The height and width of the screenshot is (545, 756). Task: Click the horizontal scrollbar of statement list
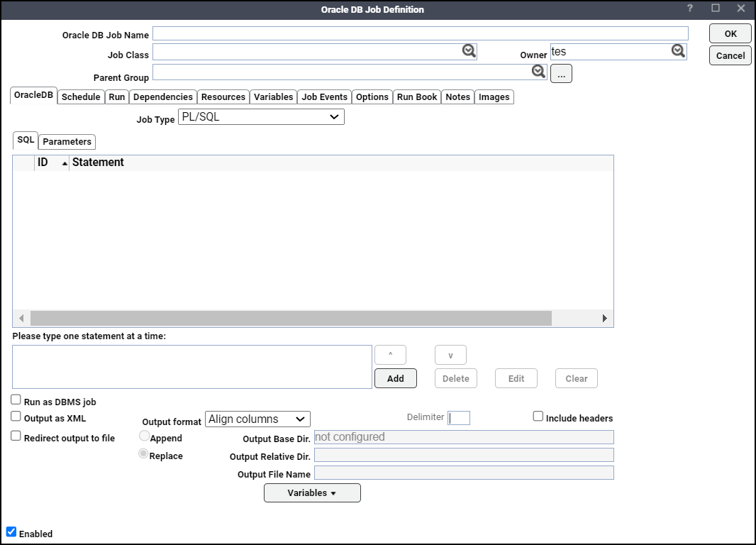coord(291,319)
